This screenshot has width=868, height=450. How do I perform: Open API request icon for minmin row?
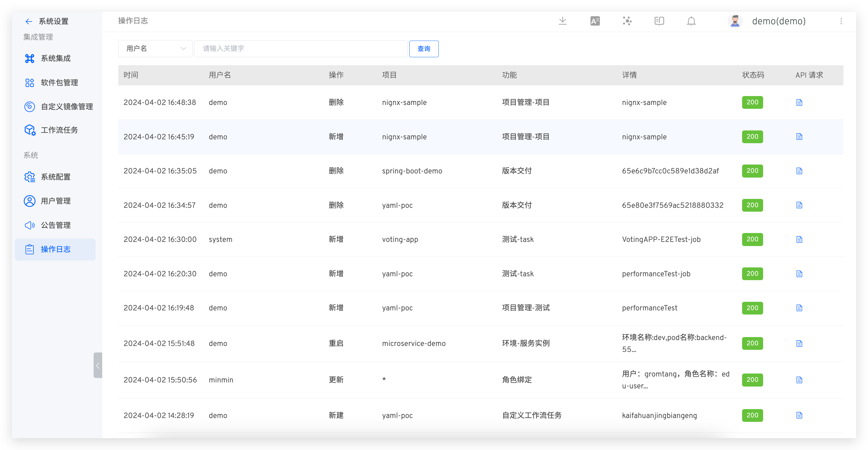point(799,380)
